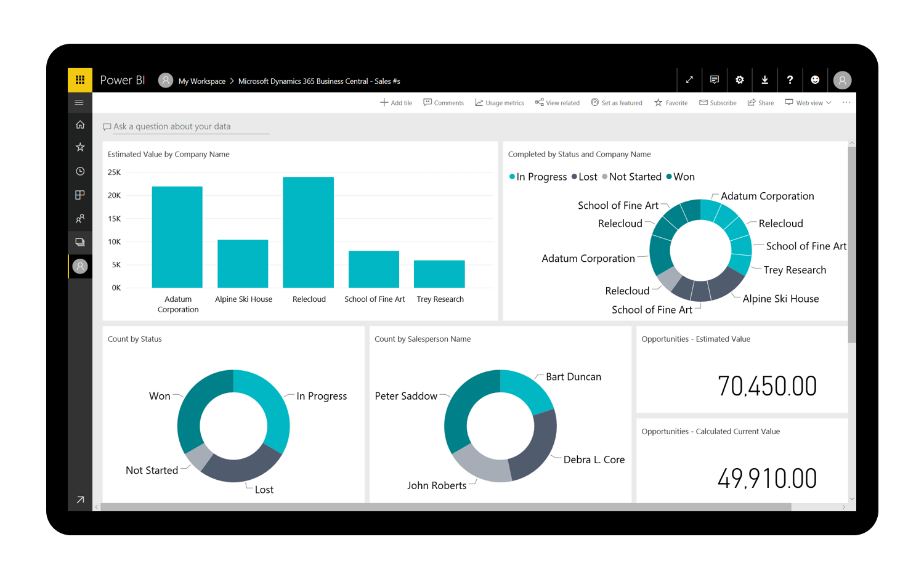
Task: Collapse the navigation pane with the hamburger toggle
Action: (79, 102)
